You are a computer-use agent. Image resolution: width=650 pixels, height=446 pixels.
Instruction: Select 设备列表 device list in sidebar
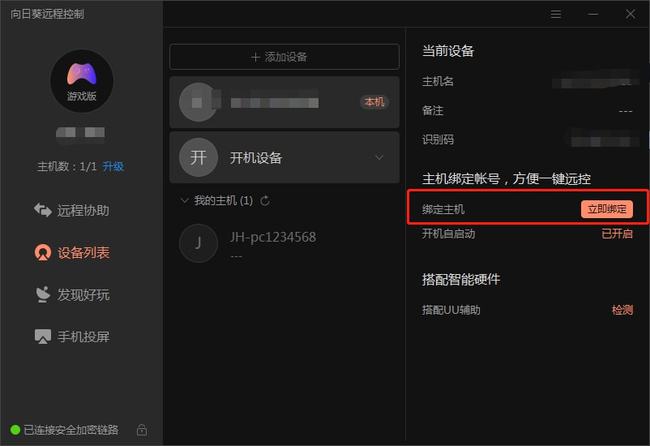coord(72,252)
